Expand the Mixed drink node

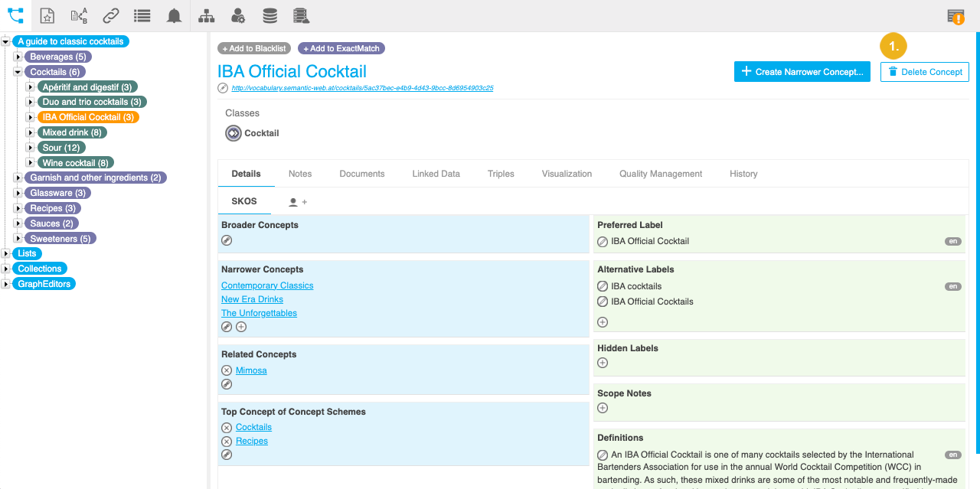pos(31,132)
